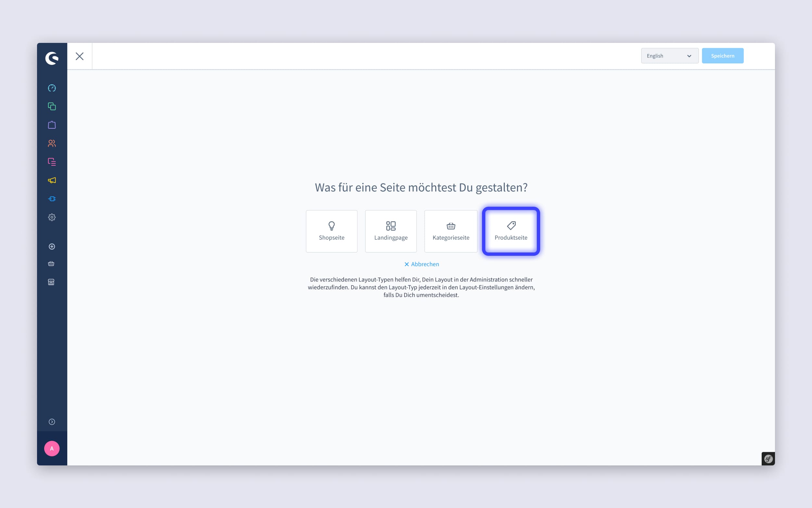Viewport: 812px width, 508px height.
Task: Click the Shopping bag icon
Action: click(x=52, y=125)
